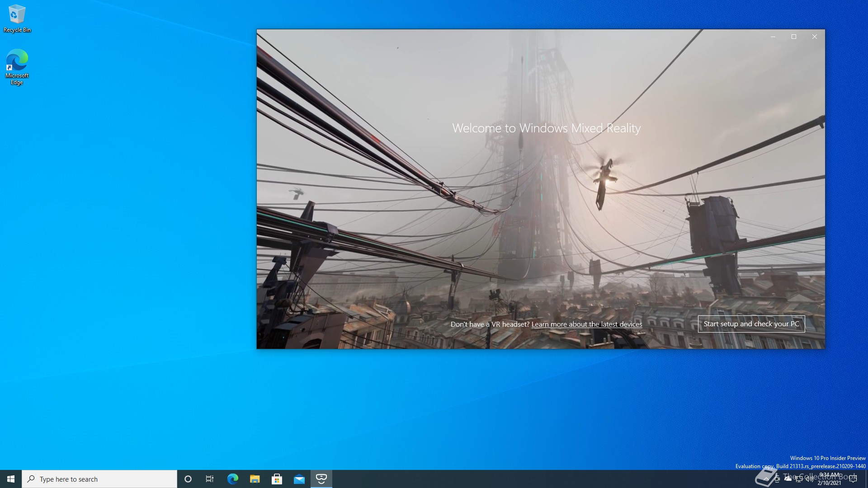Close the Mixed Reality Portal window
Viewport: 868px width, 488px height.
(815, 37)
